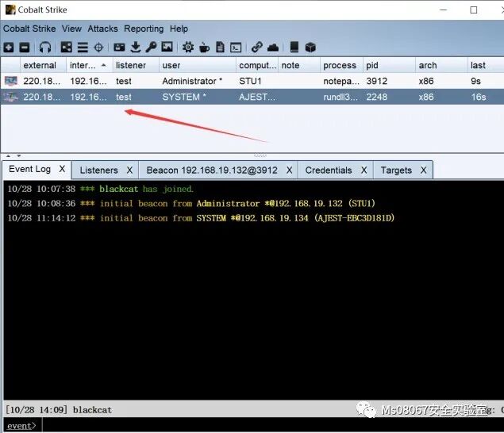Screen dimensions: 504x433
Task: Click the 9s last check-in cell
Action: (x=486, y=81)
